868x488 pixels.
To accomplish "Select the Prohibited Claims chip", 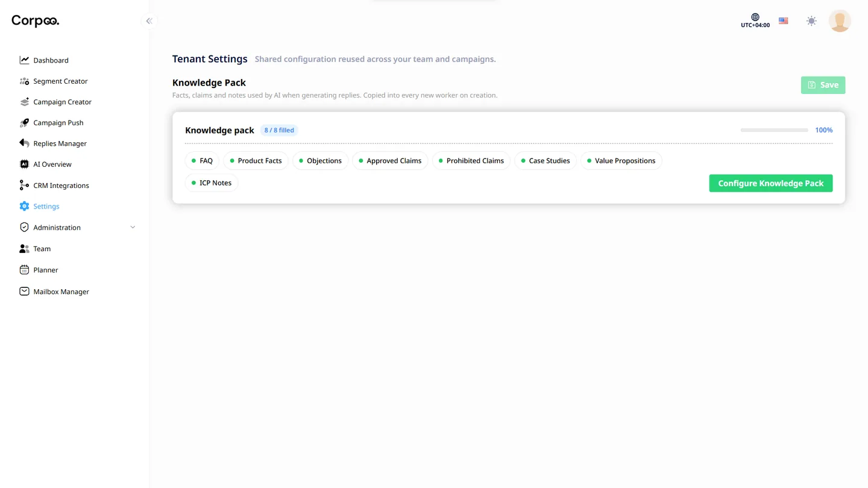I will click(x=471, y=161).
